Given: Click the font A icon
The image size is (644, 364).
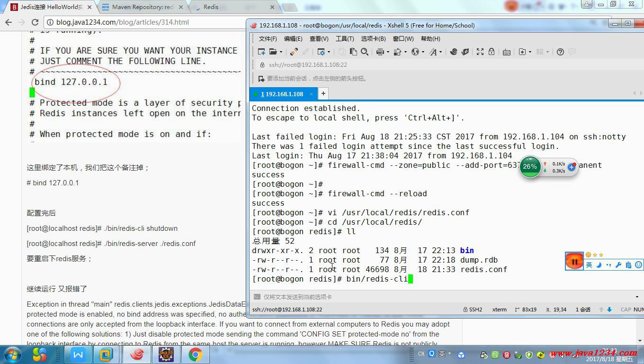Looking at the screenshot, I should [433, 52].
